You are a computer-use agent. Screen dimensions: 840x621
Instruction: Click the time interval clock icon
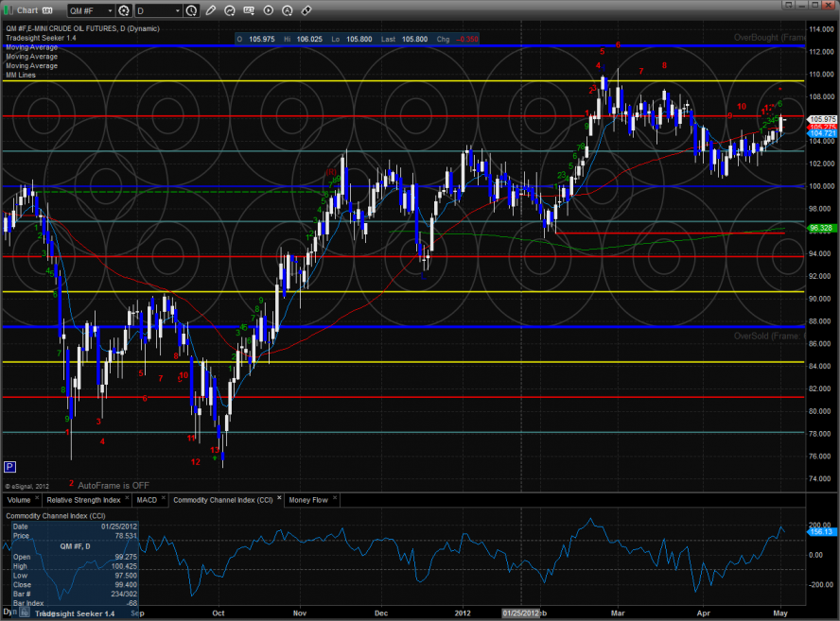[193, 10]
